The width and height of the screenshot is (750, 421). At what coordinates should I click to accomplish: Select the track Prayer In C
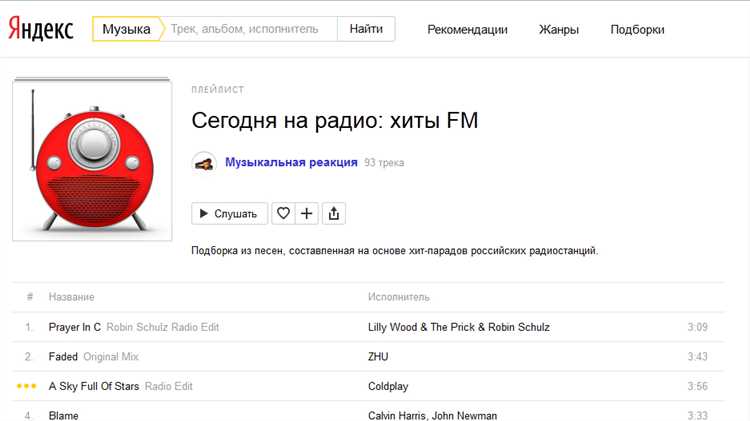tap(75, 327)
